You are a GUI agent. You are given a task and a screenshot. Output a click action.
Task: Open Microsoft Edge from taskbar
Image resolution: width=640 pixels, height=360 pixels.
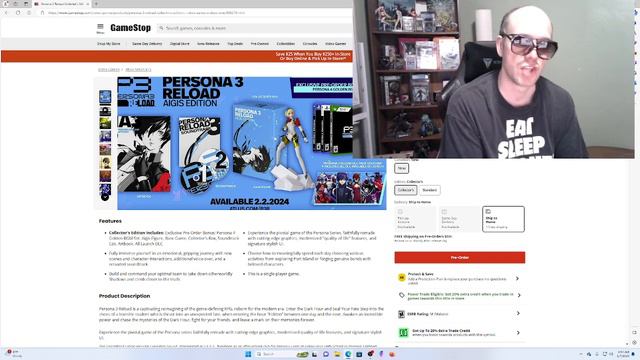pyautogui.click(x=348, y=354)
